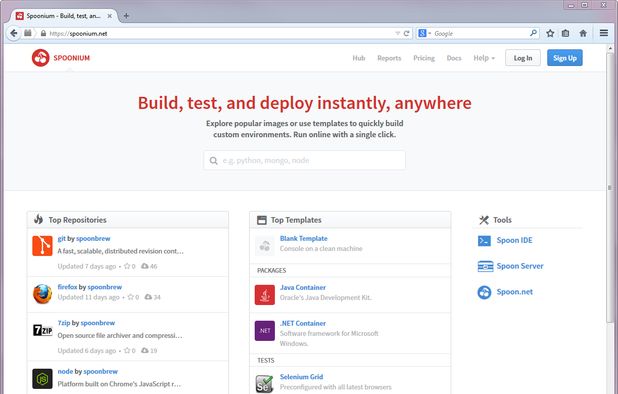The width and height of the screenshot is (618, 394).
Task: Click the Spoon Server icon
Action: (x=485, y=266)
